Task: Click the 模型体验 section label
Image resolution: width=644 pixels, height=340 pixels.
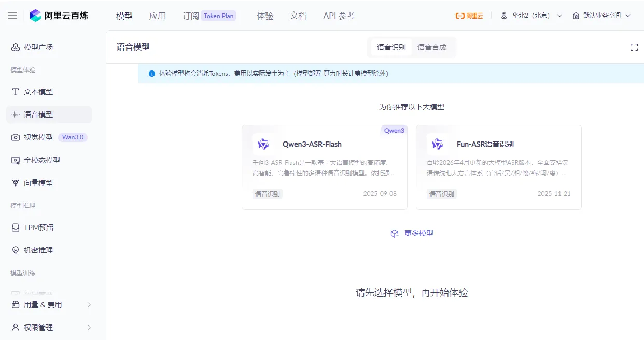Action: coord(23,69)
